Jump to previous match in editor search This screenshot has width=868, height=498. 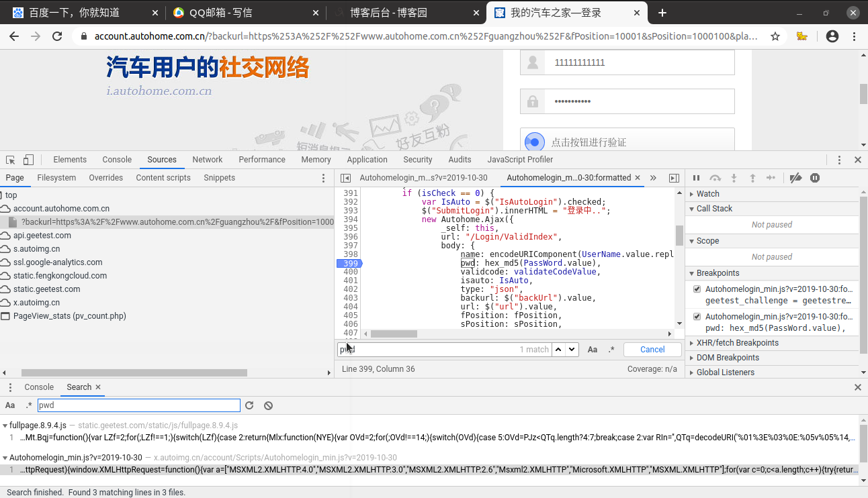tap(558, 350)
